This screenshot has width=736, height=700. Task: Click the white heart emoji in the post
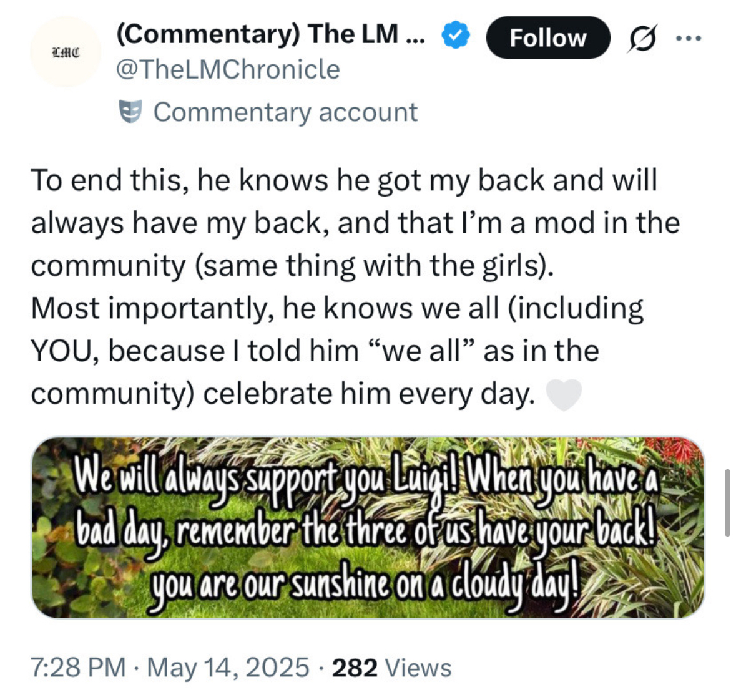564,394
